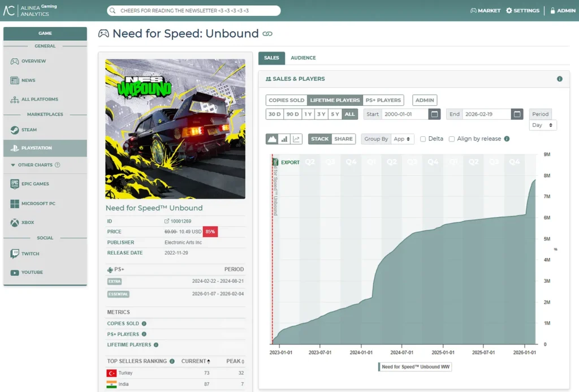Switch to the Audience tab
Image resolution: width=579 pixels, height=392 pixels.
tap(303, 58)
